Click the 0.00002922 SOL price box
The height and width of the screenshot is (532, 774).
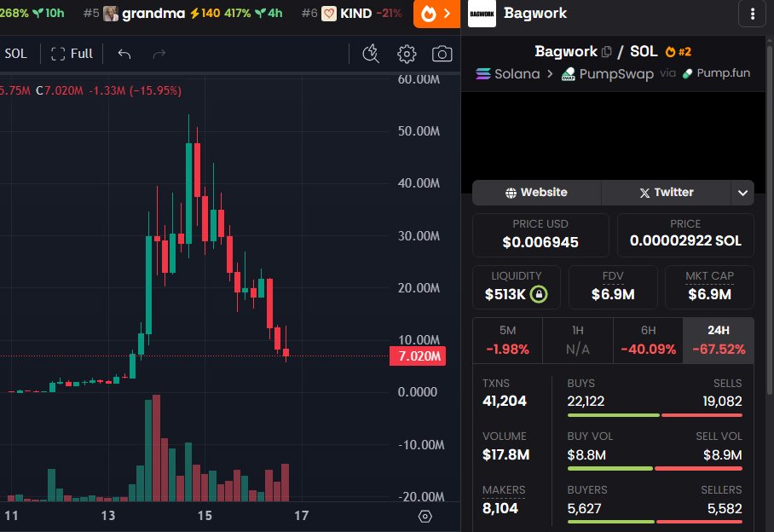coord(685,235)
